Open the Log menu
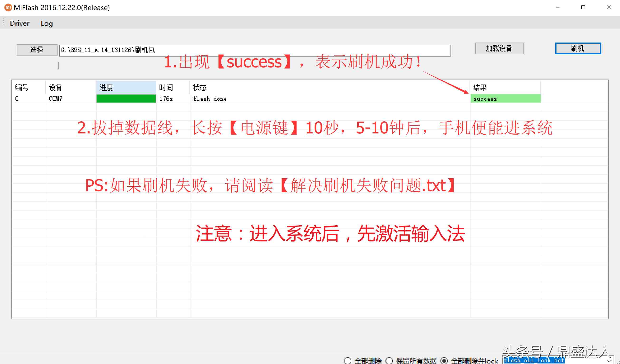Image resolution: width=620 pixels, height=364 pixels. 47,23
